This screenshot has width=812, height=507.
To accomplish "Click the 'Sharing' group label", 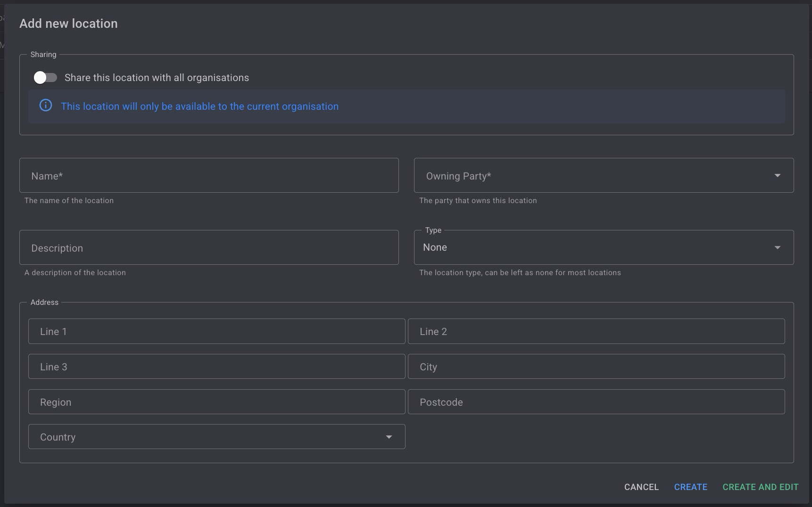I will 43,55.
